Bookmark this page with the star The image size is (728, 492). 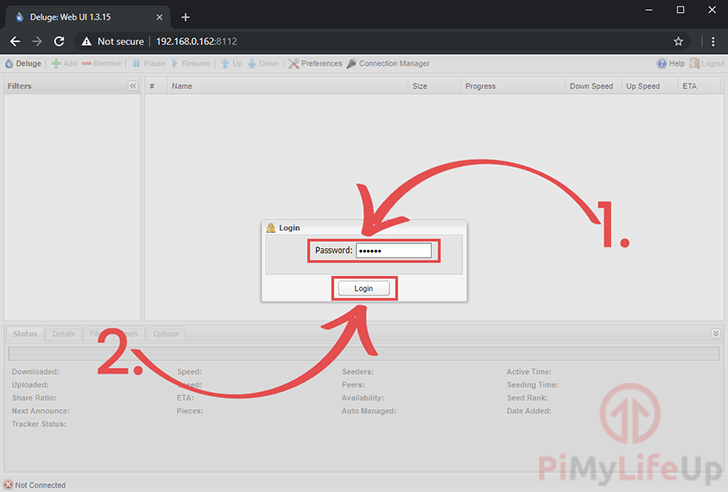(678, 42)
